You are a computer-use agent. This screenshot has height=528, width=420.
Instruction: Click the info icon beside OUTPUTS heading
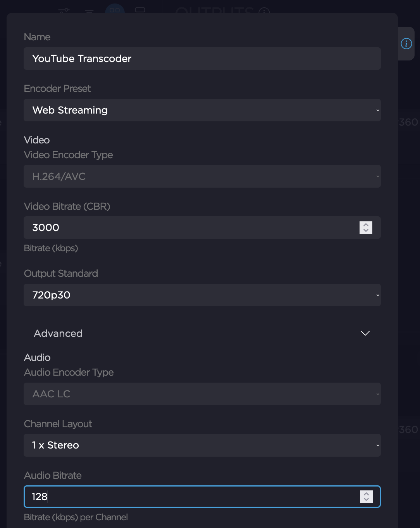point(264,12)
